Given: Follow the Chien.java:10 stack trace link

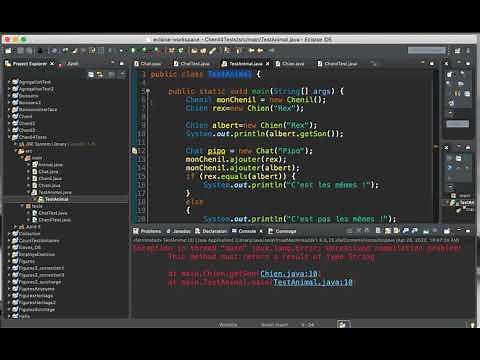Looking at the screenshot, I should [289, 274].
